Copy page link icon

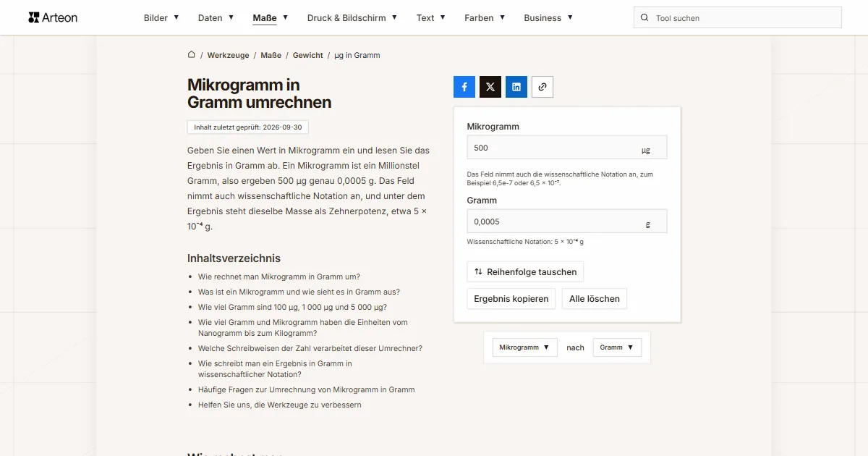click(542, 87)
